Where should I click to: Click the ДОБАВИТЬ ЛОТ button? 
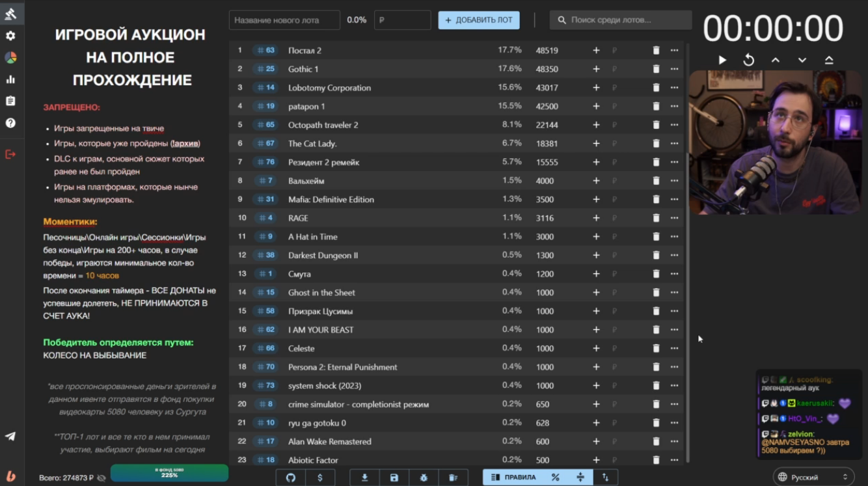coord(479,20)
